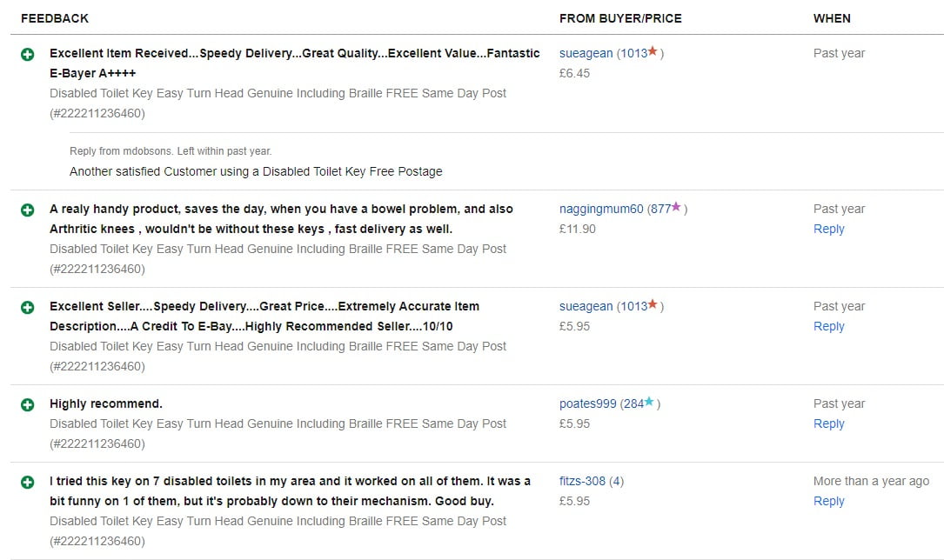Click purple star next to naggingmum60
Viewport: 944px width, 560px height.
coord(676,208)
